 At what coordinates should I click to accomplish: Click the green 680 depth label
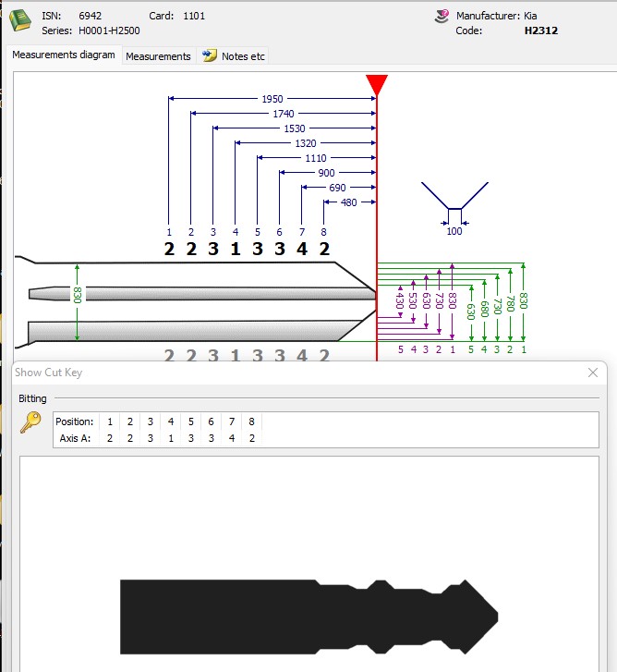coord(484,309)
